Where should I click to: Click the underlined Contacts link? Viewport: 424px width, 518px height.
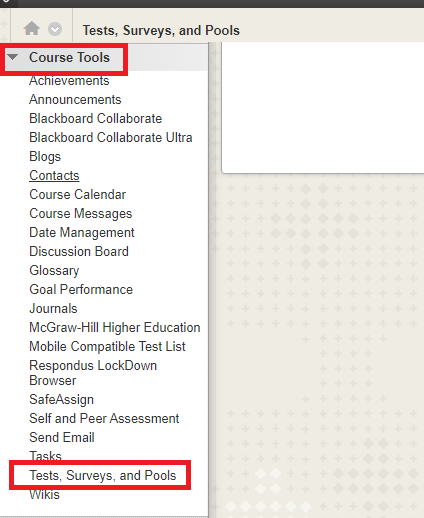(54, 176)
